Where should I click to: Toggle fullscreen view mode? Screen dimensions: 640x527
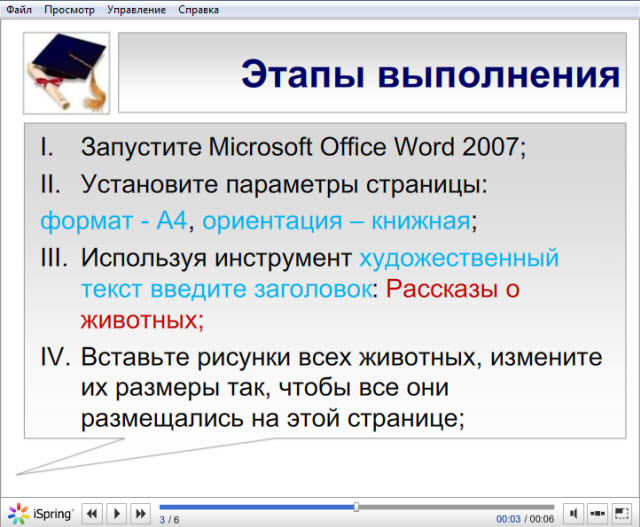pyautogui.click(x=622, y=513)
